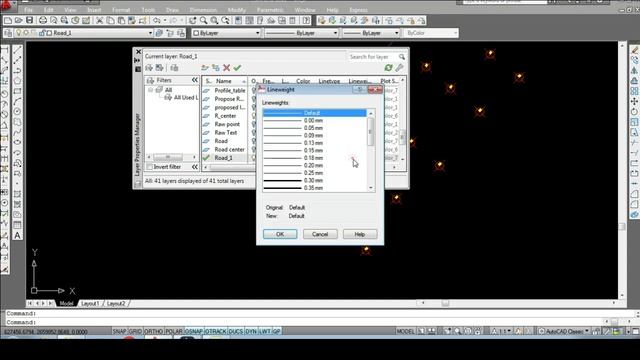
Task: Toggle OTRACK in status bar
Action: [x=216, y=331]
